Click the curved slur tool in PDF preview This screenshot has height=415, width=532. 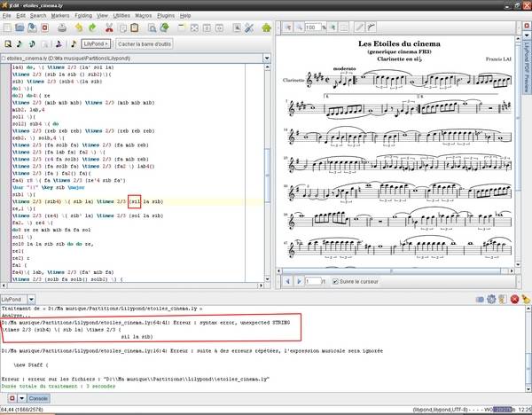click(372, 27)
